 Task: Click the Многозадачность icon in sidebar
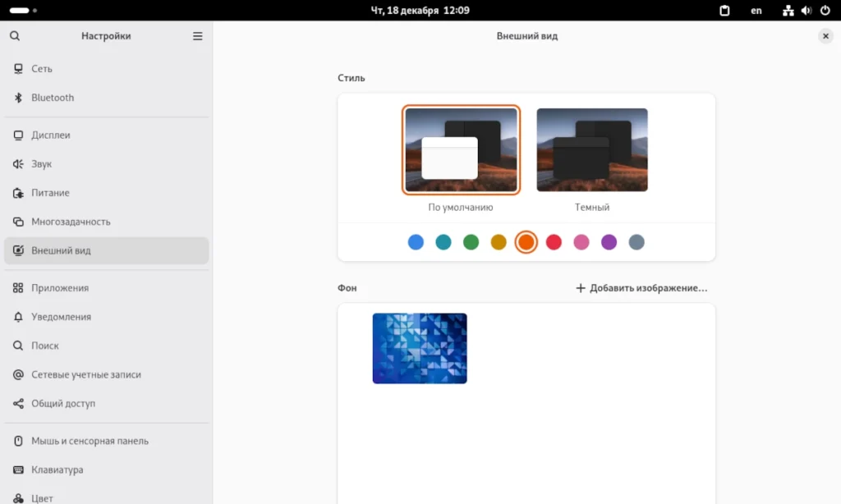(18, 222)
